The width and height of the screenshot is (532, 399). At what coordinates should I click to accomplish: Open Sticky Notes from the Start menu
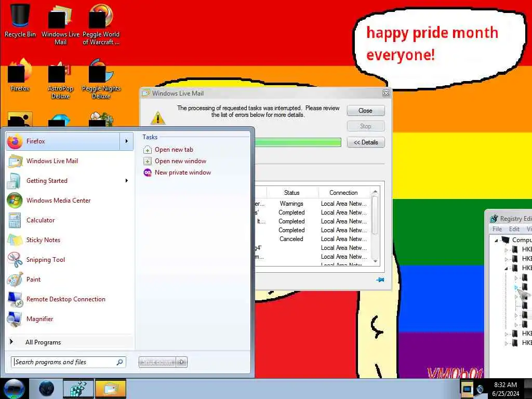click(70, 240)
